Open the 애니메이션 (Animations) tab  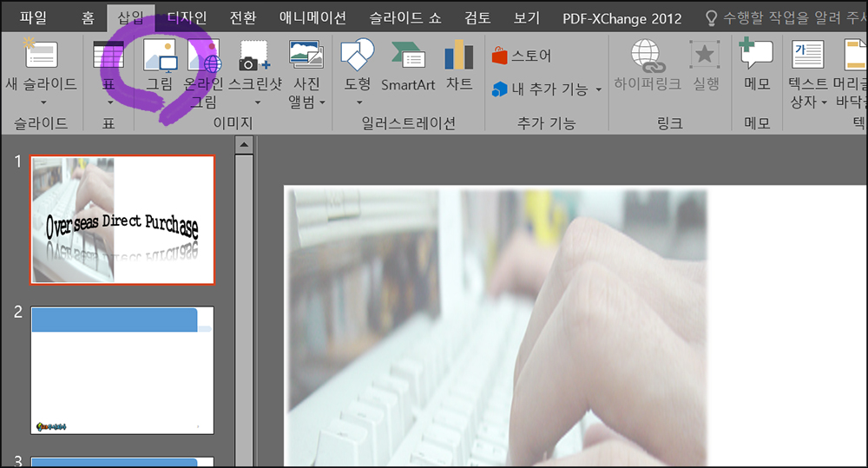[x=312, y=17]
